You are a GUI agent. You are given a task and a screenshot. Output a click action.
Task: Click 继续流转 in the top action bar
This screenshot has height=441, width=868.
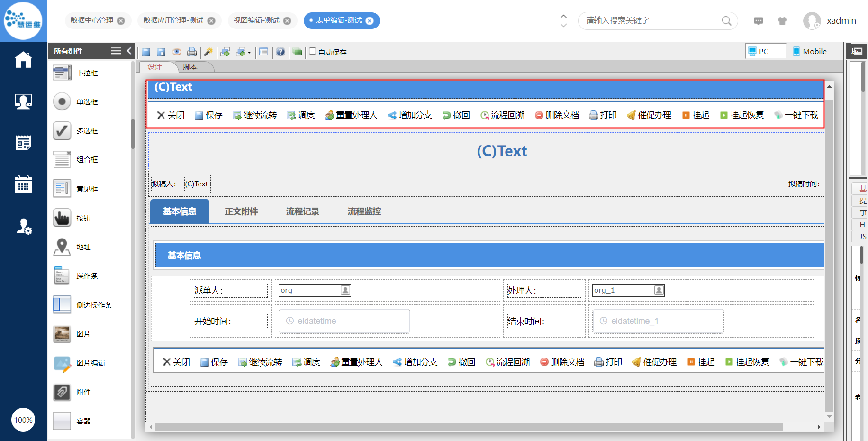click(x=254, y=115)
